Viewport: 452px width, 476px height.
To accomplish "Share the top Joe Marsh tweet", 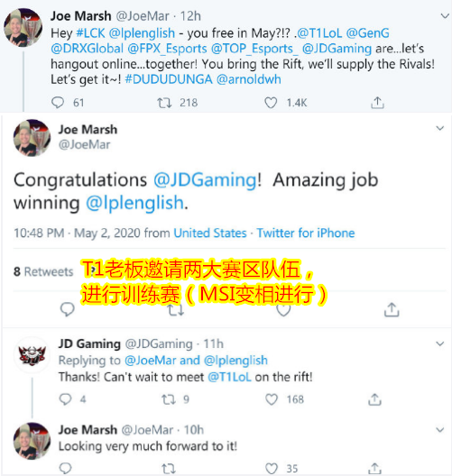I will point(377,103).
